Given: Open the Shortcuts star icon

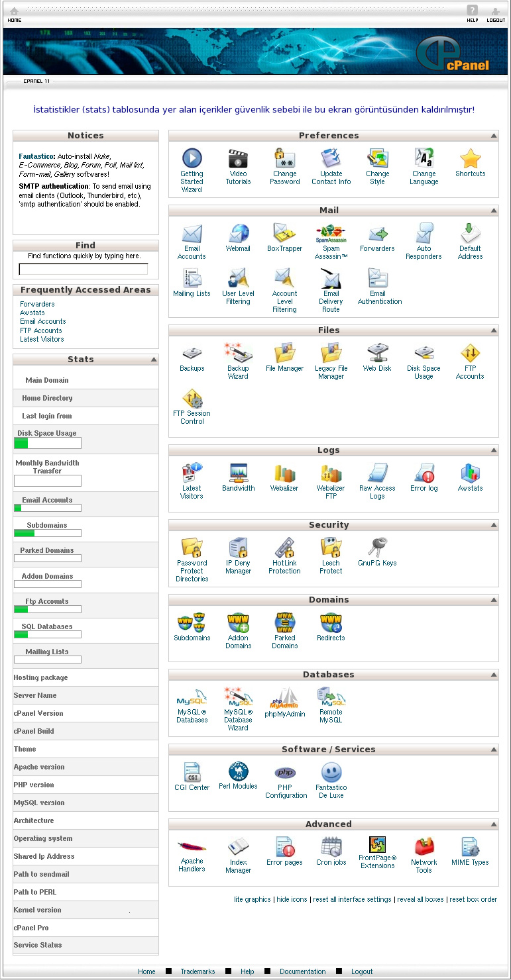Looking at the screenshot, I should 471,159.
